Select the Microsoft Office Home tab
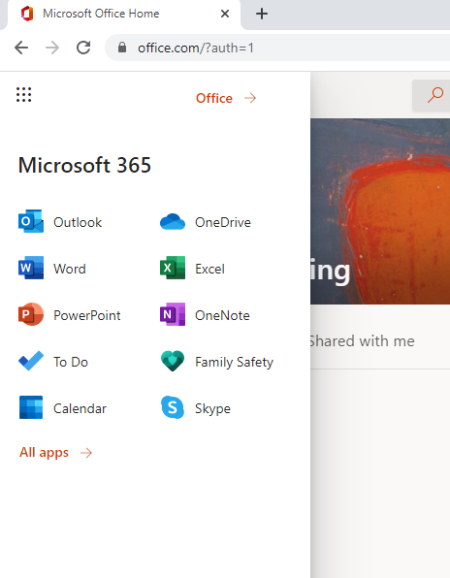 pyautogui.click(x=124, y=14)
